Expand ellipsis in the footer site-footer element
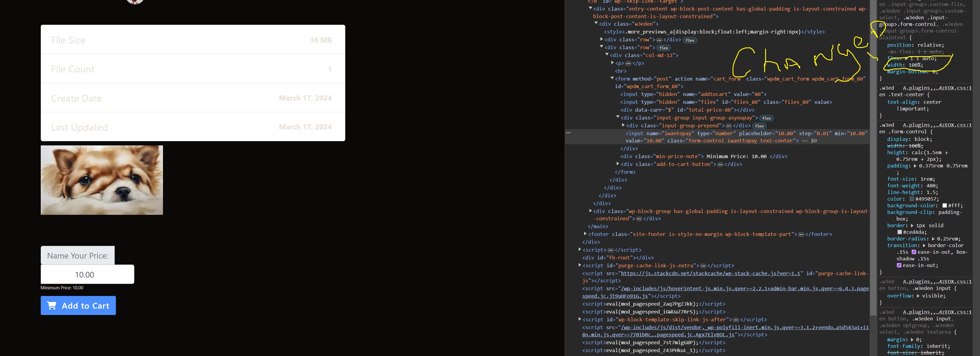 coord(801,235)
